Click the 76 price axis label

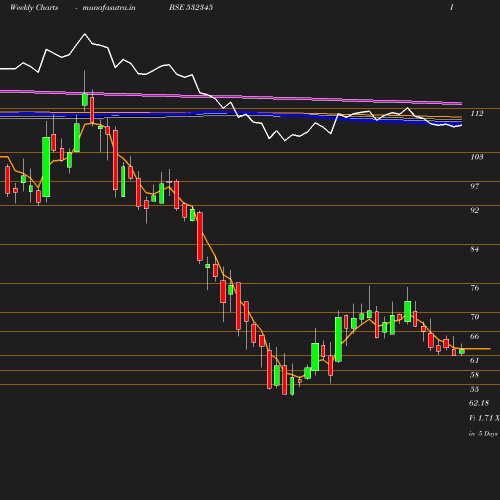(x=475, y=288)
